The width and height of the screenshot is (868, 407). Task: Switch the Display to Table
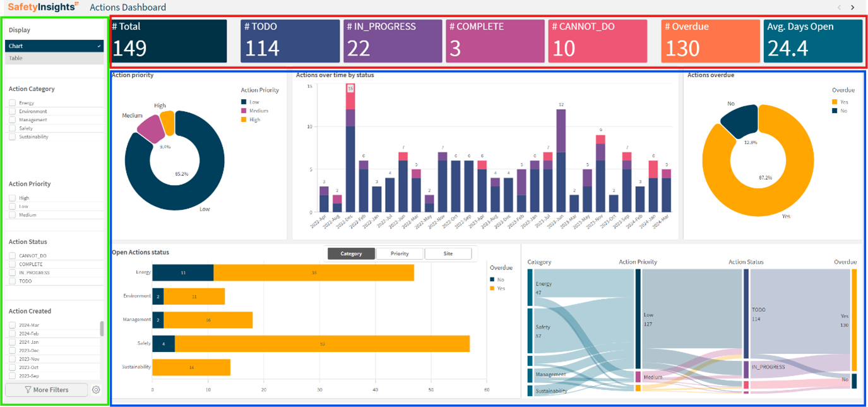click(x=54, y=58)
